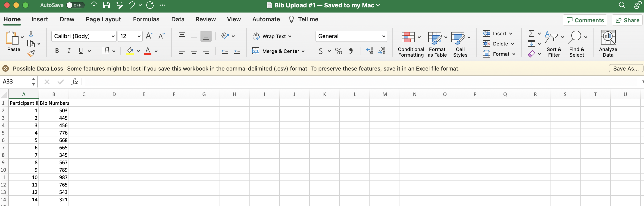The width and height of the screenshot is (644, 206).
Task: Click the Cut scissors icon
Action: 31,34
